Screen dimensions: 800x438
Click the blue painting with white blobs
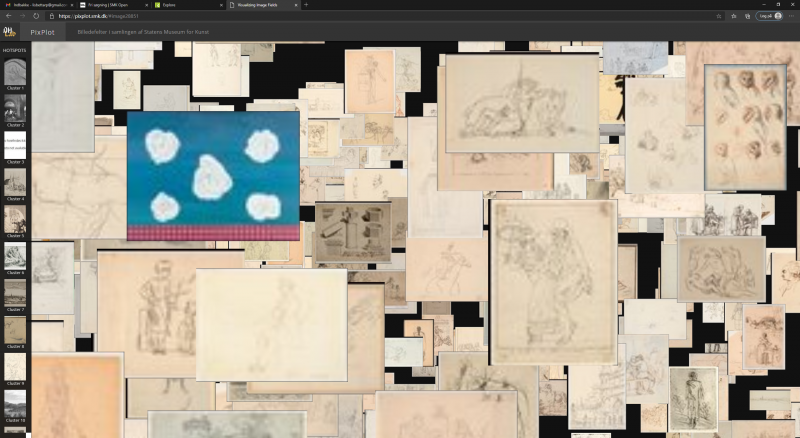[213, 176]
